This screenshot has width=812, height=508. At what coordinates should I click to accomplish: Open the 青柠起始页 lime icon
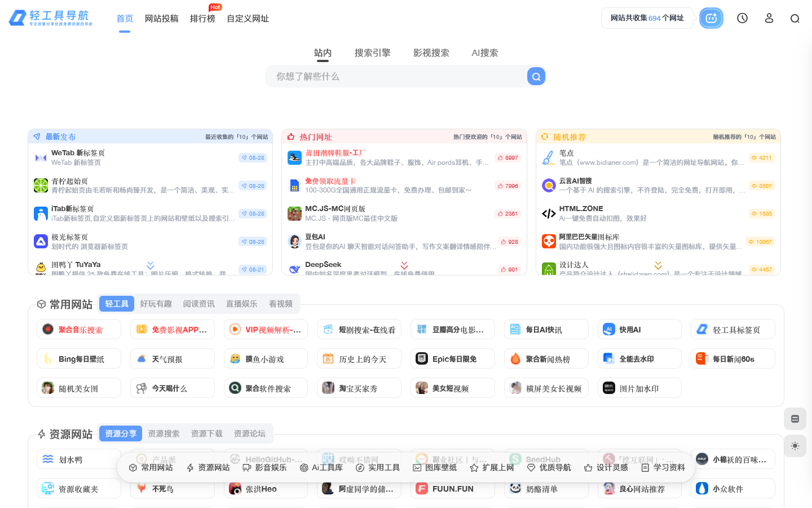click(x=41, y=185)
